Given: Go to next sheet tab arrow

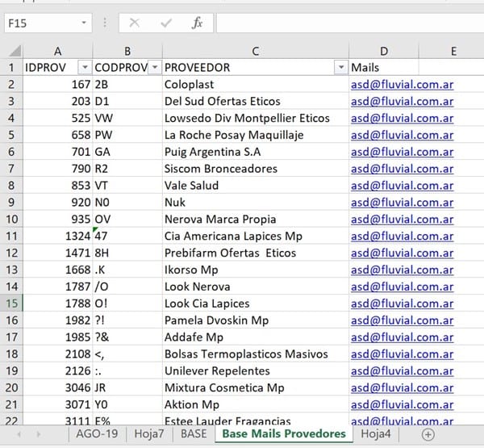Looking at the screenshot, I should click(38, 434).
